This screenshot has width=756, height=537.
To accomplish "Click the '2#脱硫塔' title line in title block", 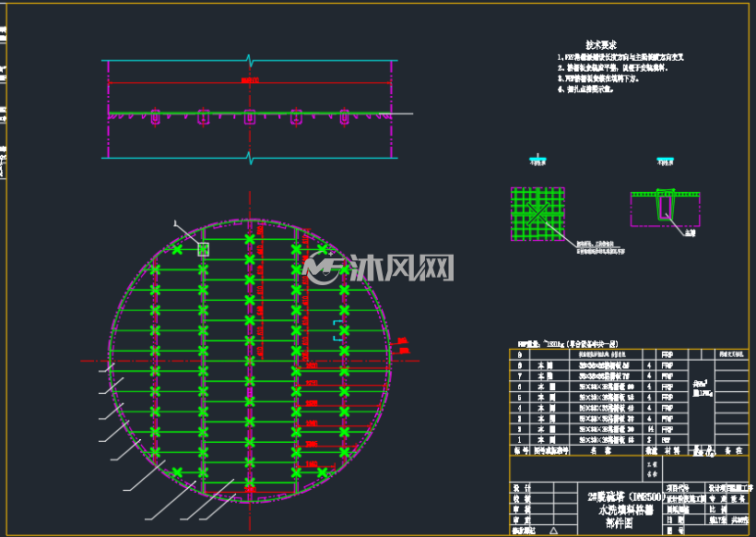I will (x=626, y=497).
